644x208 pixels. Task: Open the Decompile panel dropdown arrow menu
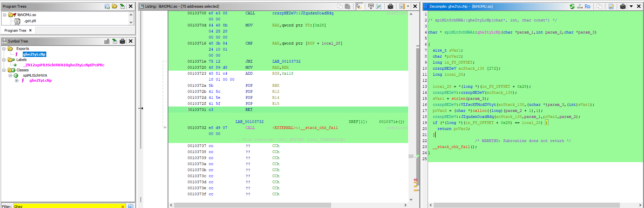(631, 6)
